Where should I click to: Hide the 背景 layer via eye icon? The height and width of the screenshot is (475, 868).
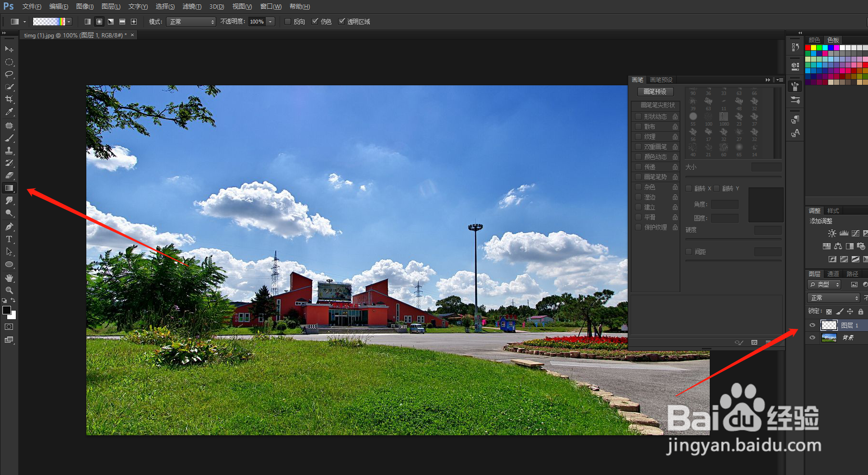(x=812, y=338)
